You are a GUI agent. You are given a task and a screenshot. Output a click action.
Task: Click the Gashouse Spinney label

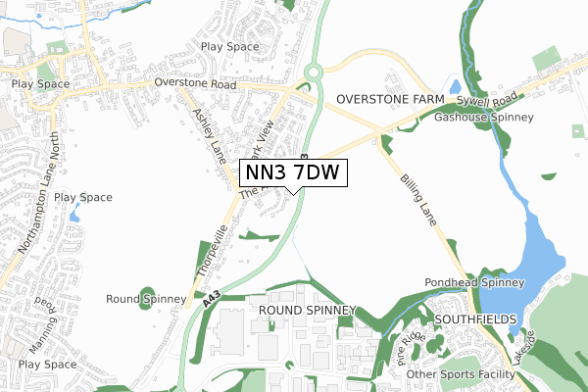[x=484, y=117]
